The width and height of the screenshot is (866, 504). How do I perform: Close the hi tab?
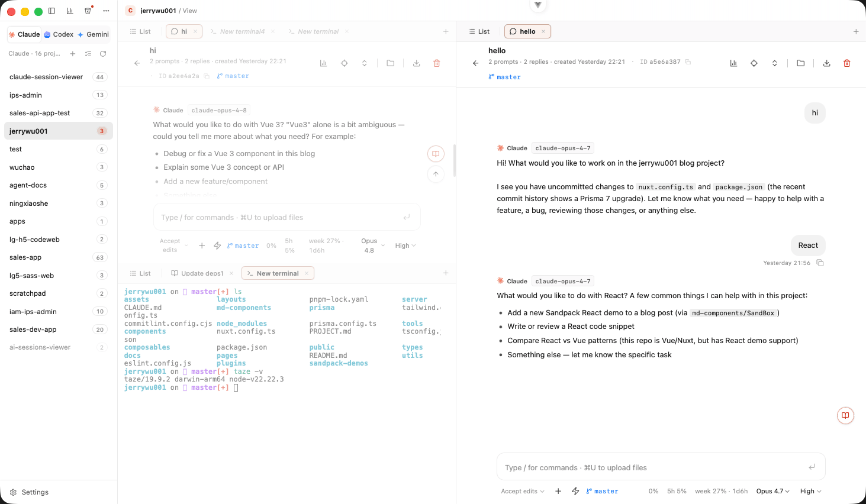coord(195,31)
